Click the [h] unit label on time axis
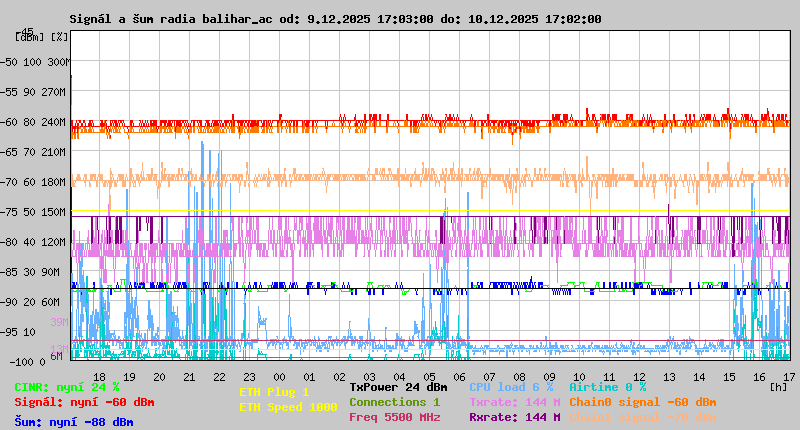The width and height of the screenshot is (800, 430). click(x=776, y=386)
